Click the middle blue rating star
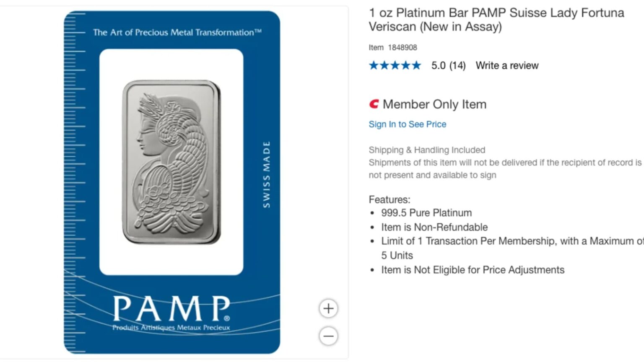 click(395, 65)
